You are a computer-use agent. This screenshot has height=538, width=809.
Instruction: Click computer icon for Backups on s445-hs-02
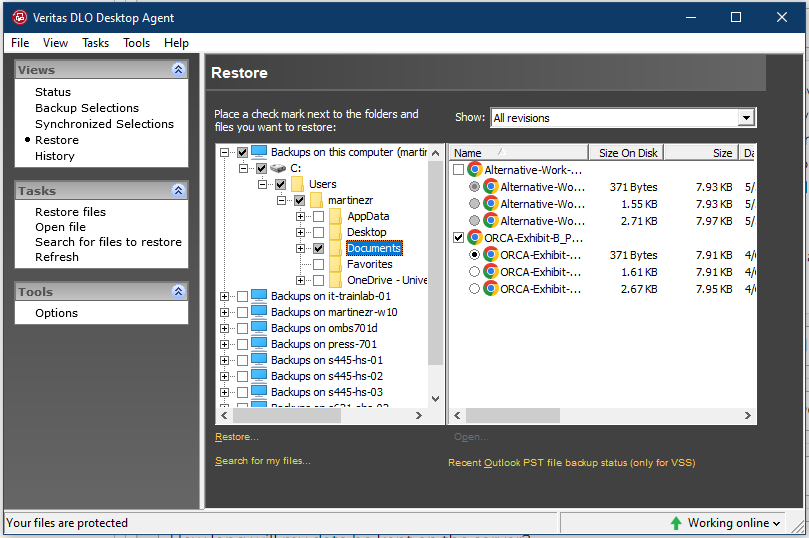pos(258,376)
